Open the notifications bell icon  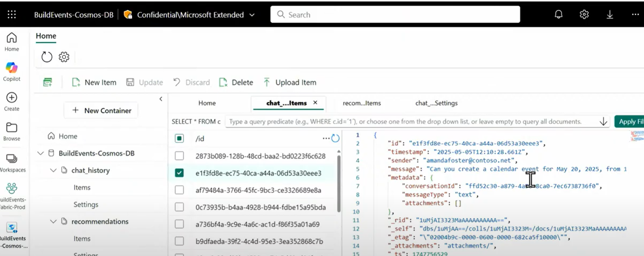(559, 15)
